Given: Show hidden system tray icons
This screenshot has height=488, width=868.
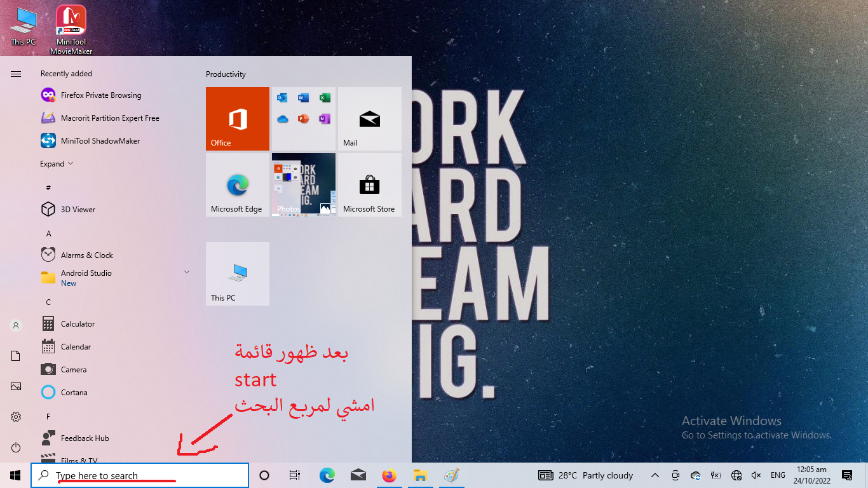Looking at the screenshot, I should tap(655, 475).
